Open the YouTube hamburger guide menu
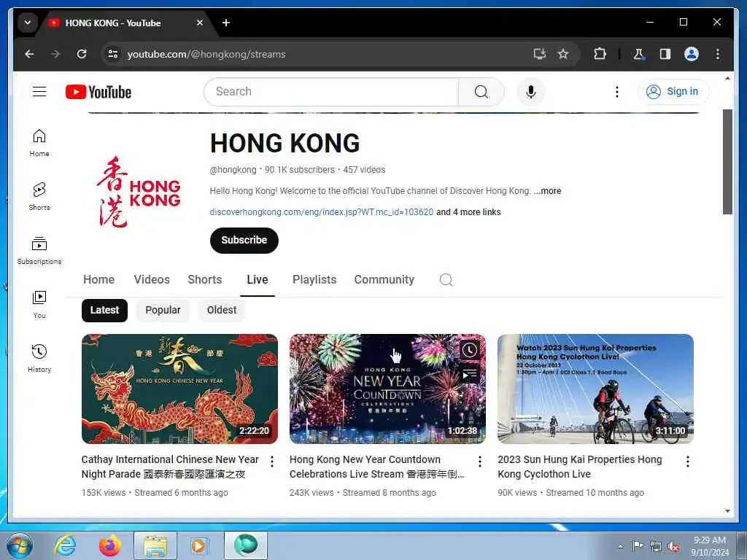This screenshot has height=560, width=747. pyautogui.click(x=39, y=91)
